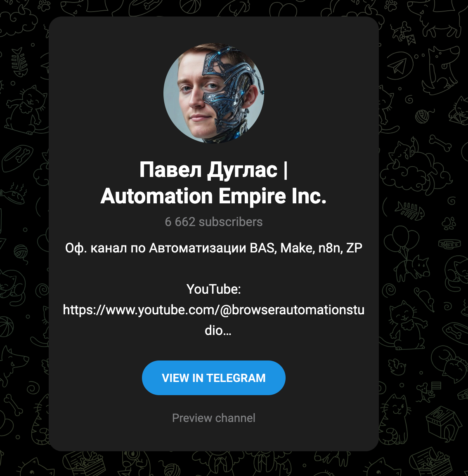Image resolution: width=468 pixels, height=476 pixels.
Task: Click the truncated 'dio…' text
Action: [218, 330]
